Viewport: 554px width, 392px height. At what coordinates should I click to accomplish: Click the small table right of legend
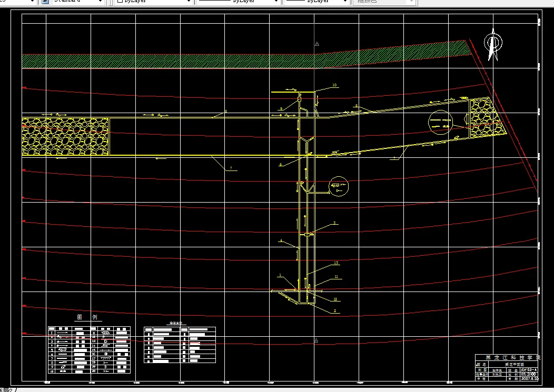pyautogui.click(x=180, y=345)
